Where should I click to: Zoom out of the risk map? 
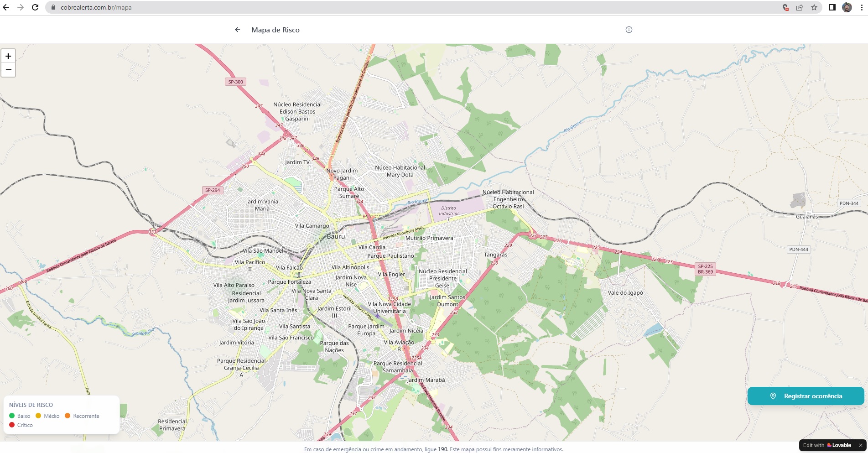8,70
